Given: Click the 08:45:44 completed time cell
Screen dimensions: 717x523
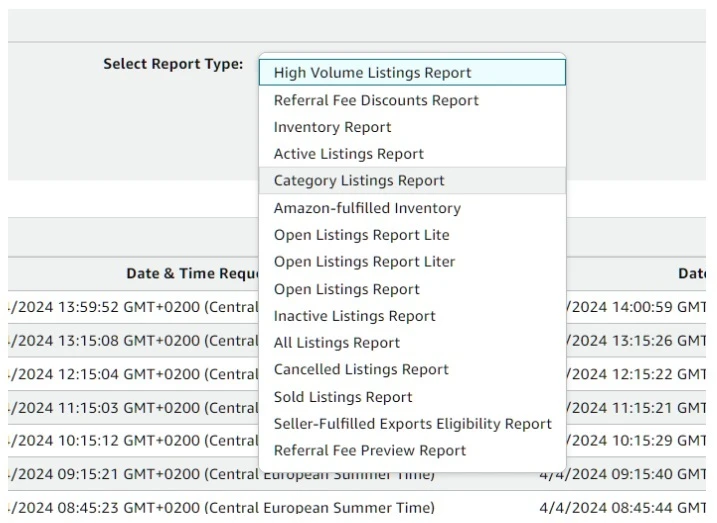Looking at the screenshot, I should [x=622, y=507].
